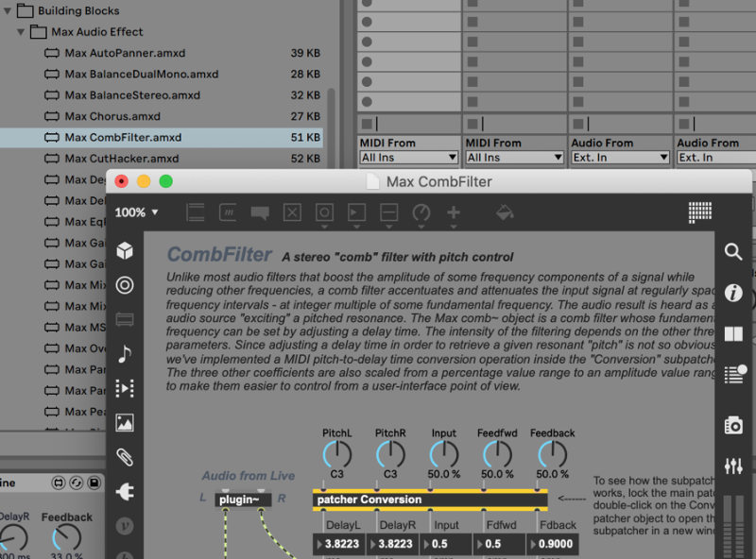Collapse the Max Audio Effect folder triangle
This screenshot has width=756, height=559.
click(21, 32)
